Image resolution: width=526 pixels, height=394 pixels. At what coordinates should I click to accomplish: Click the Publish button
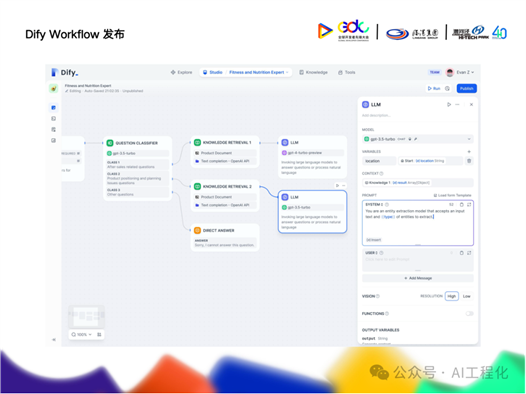[466, 89]
